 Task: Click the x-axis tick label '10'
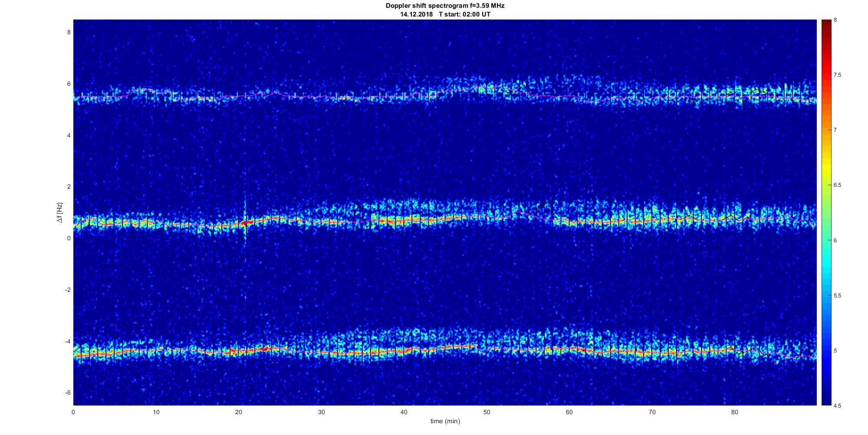(x=156, y=412)
